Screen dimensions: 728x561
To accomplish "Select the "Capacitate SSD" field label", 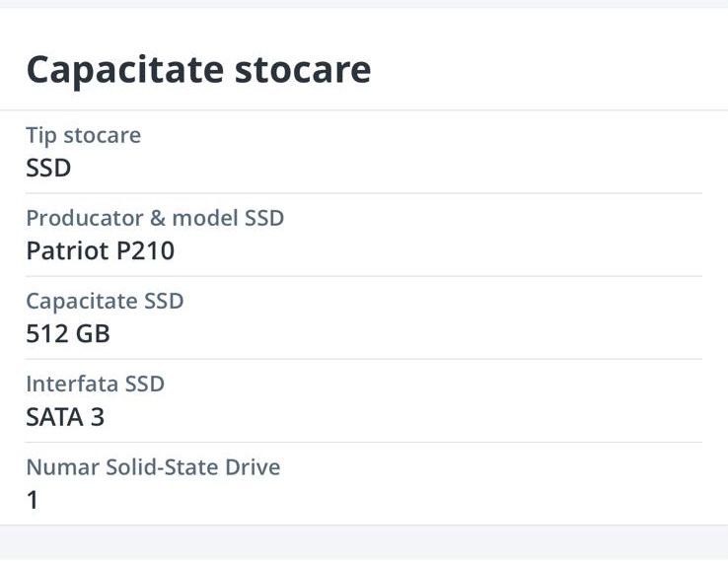I will pos(105,301).
